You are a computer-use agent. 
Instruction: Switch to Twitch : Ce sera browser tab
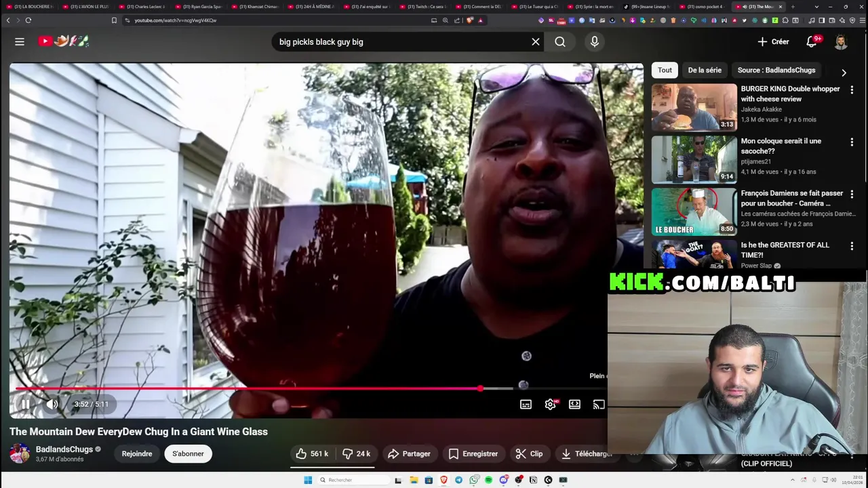(x=424, y=7)
